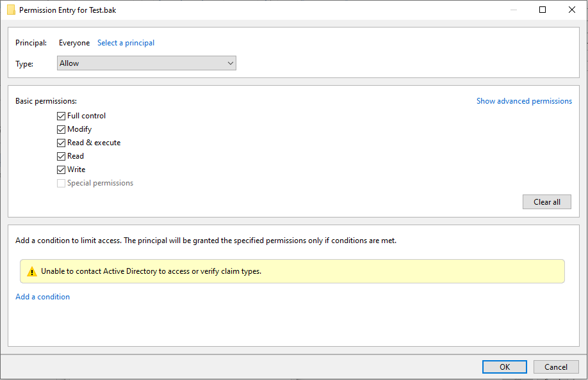The height and width of the screenshot is (380, 588).
Task: Confirm with the OK button
Action: tap(505, 367)
